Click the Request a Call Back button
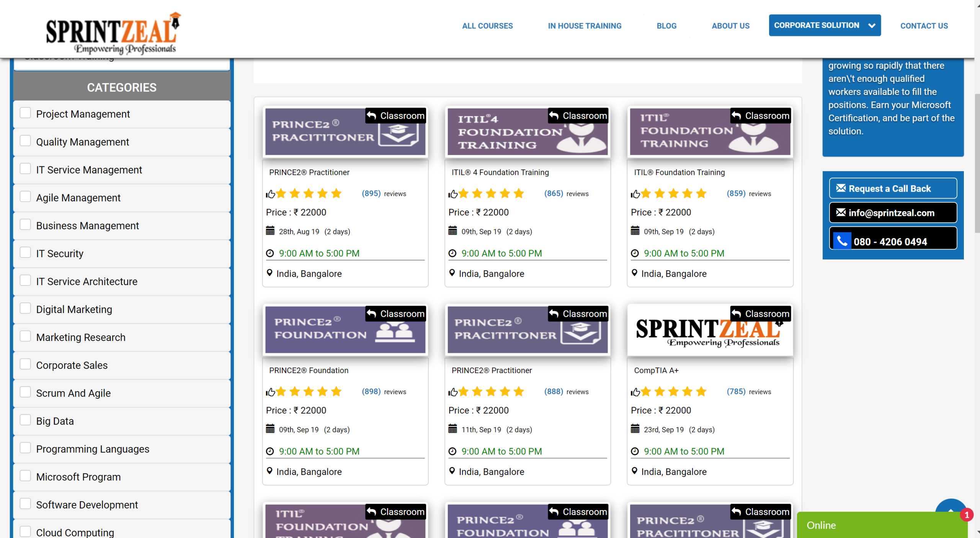The width and height of the screenshot is (980, 538). pyautogui.click(x=893, y=188)
